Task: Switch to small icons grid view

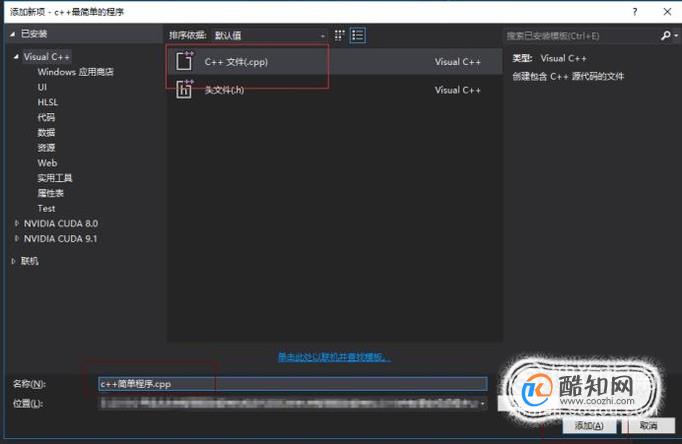Action: click(x=339, y=35)
